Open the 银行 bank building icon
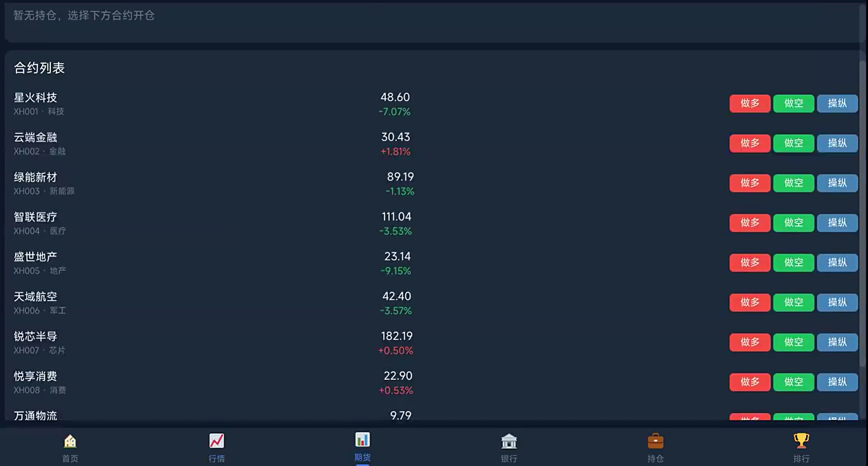Screen dimensions: 868x466 509,441
